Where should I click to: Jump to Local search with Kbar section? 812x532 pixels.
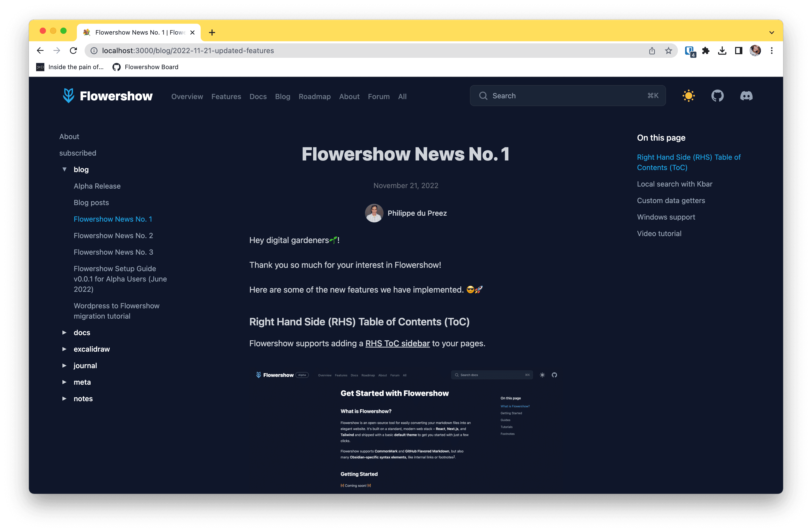[675, 184]
